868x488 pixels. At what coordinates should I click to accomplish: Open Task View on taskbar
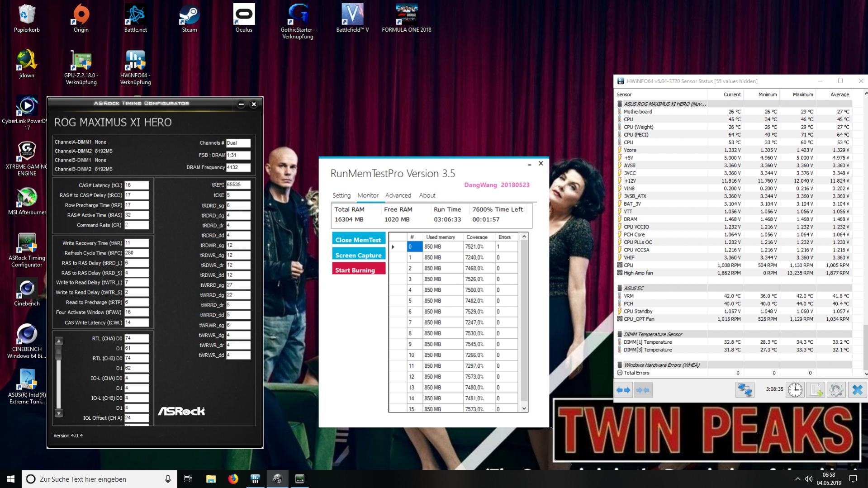[x=188, y=479]
